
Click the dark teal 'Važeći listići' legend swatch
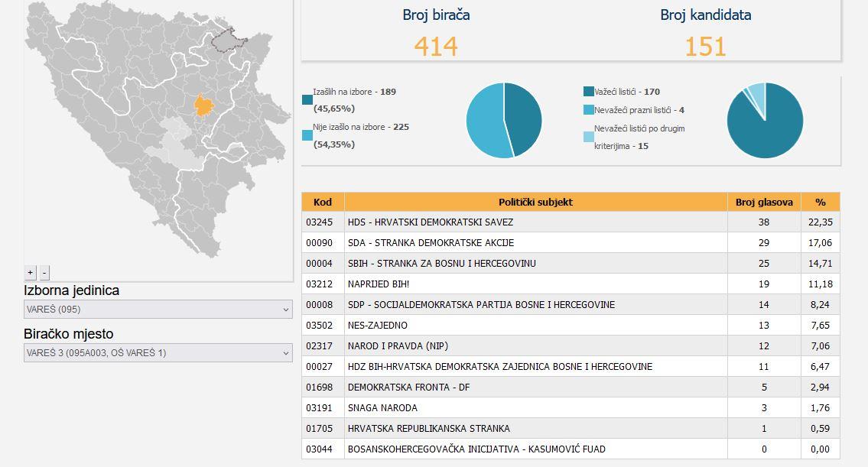point(588,91)
